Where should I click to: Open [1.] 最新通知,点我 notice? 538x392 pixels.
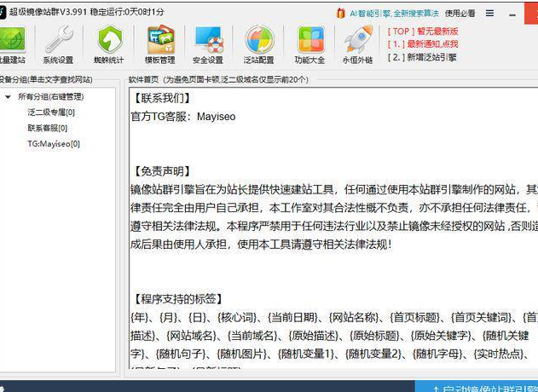point(423,44)
